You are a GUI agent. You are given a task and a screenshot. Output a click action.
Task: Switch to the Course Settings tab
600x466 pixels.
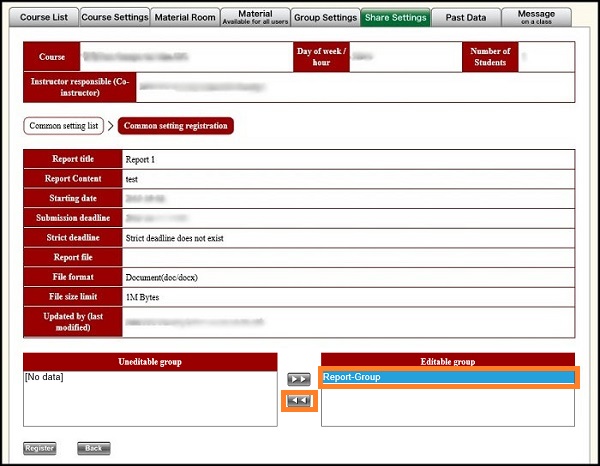pos(114,17)
